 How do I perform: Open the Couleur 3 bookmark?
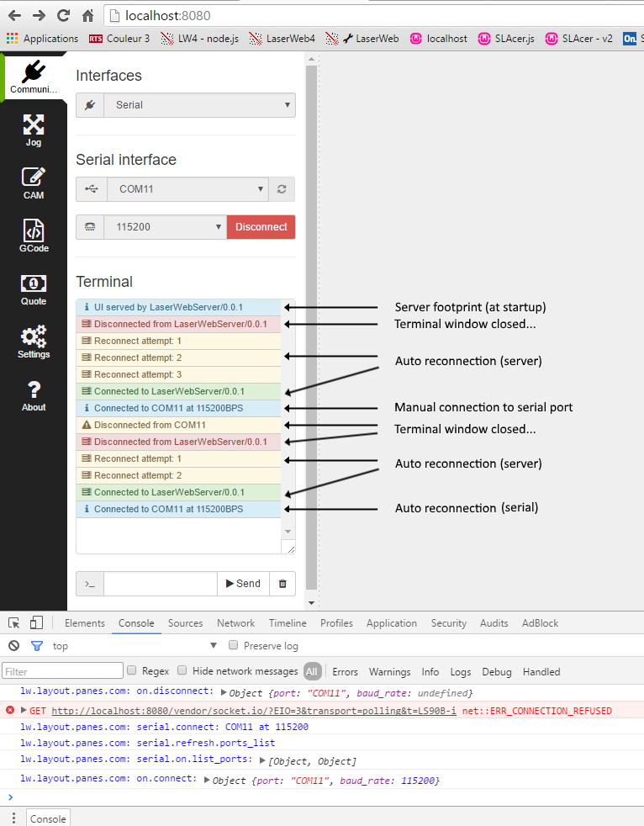click(x=119, y=39)
